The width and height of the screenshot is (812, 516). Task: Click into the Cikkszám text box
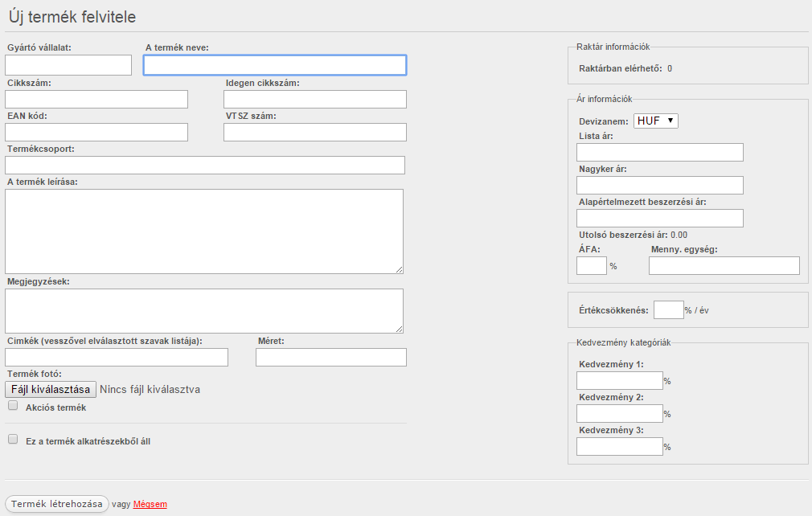coord(96,100)
